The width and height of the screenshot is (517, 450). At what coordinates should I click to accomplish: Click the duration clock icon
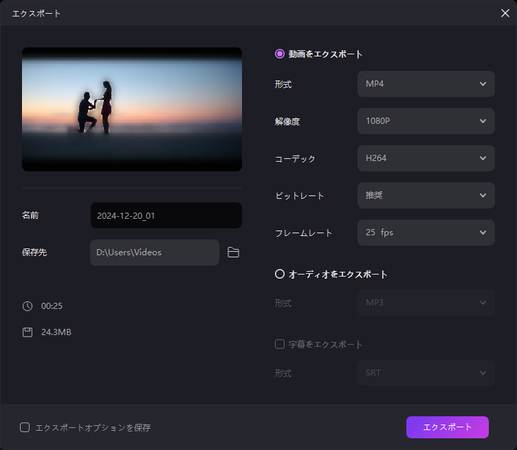(27, 306)
